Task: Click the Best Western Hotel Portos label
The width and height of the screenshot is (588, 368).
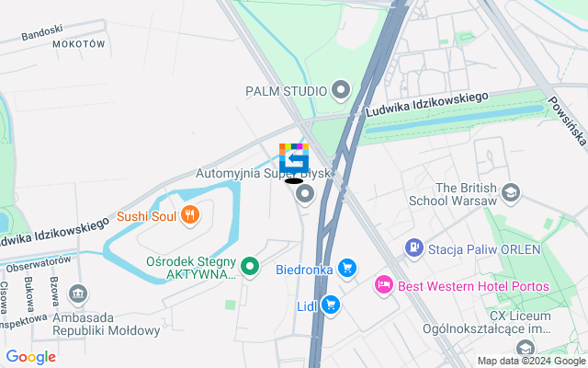Action: [473, 286]
